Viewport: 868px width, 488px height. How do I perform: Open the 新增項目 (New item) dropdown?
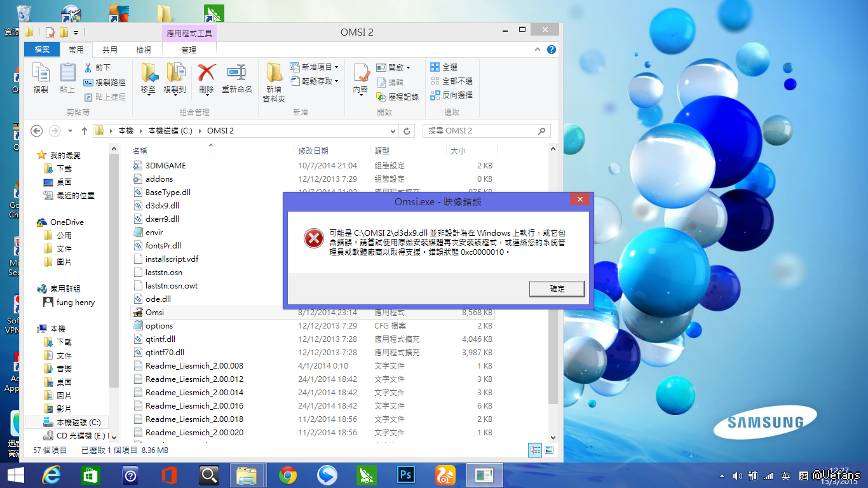[x=314, y=67]
